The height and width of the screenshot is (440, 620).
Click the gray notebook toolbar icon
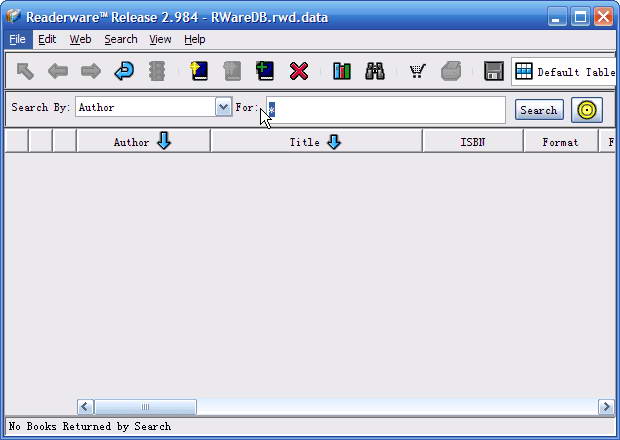coord(157,72)
